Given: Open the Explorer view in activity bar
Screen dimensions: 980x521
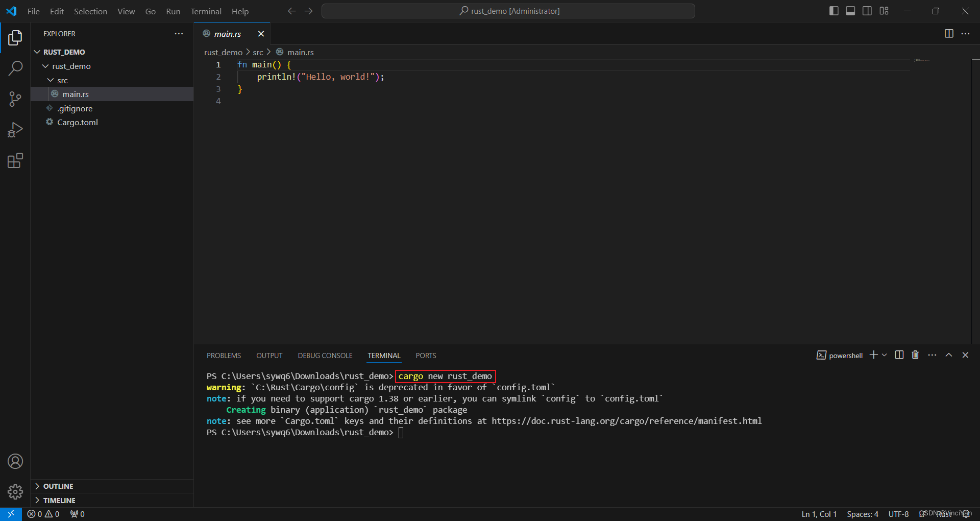Looking at the screenshot, I should point(15,38).
